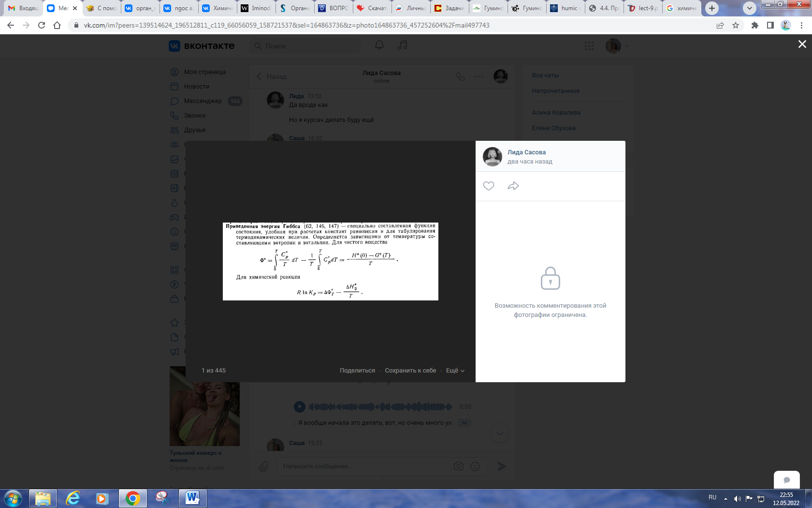Open the VK services grid icon
This screenshot has width=812, height=508.
coord(589,46)
